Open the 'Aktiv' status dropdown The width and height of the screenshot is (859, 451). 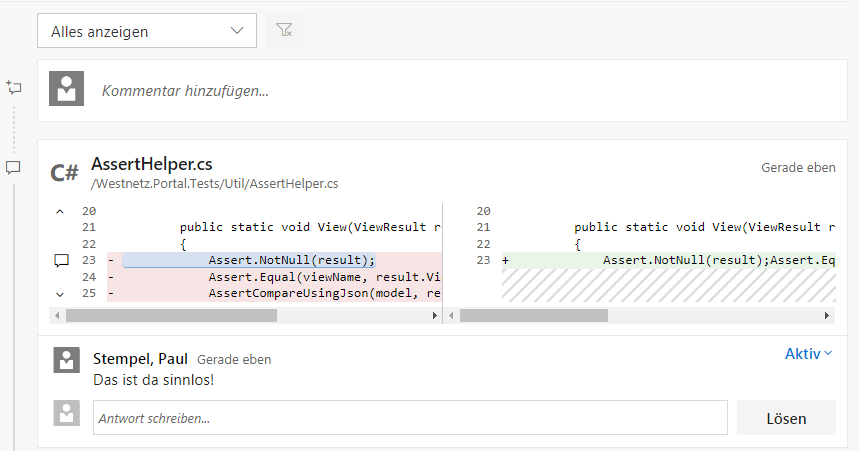pyautogui.click(x=808, y=354)
